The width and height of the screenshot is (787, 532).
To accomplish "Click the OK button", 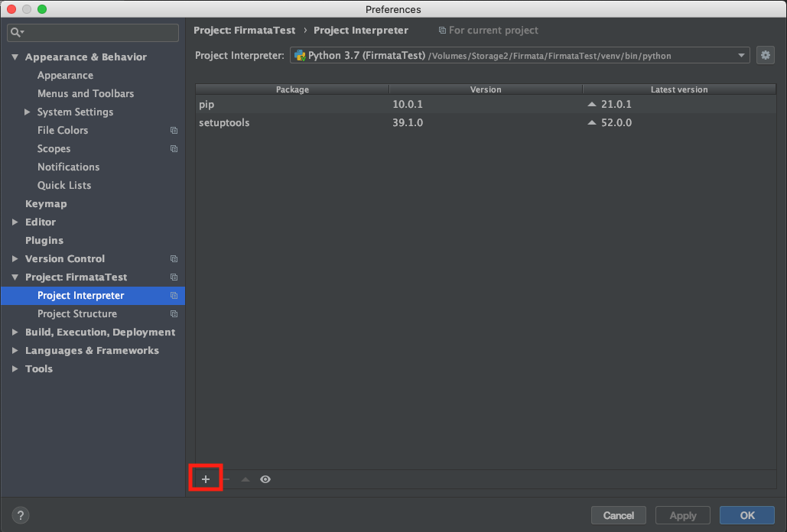I will coord(746,515).
